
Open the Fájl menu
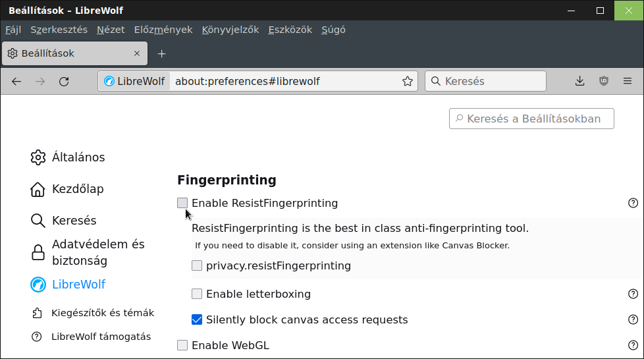tap(13, 30)
